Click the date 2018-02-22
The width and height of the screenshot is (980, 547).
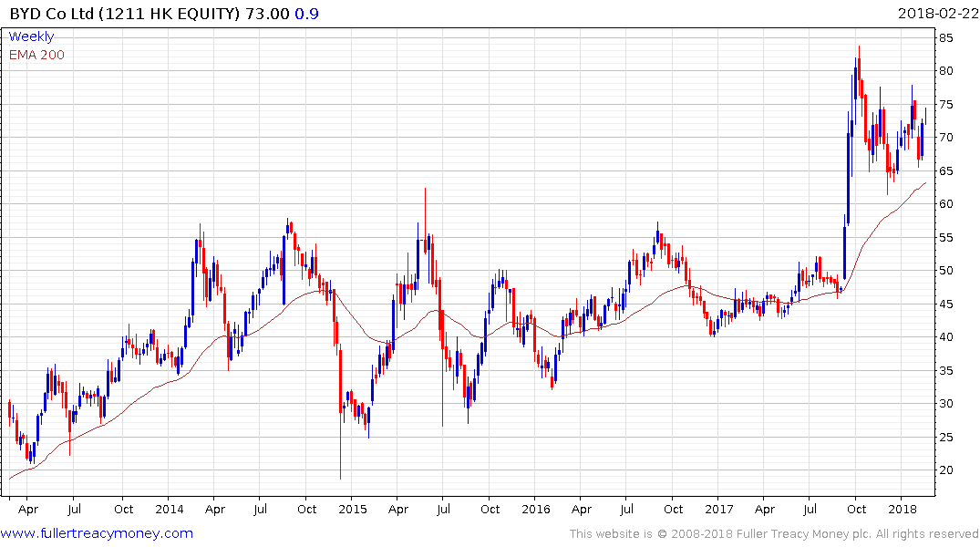937,14
